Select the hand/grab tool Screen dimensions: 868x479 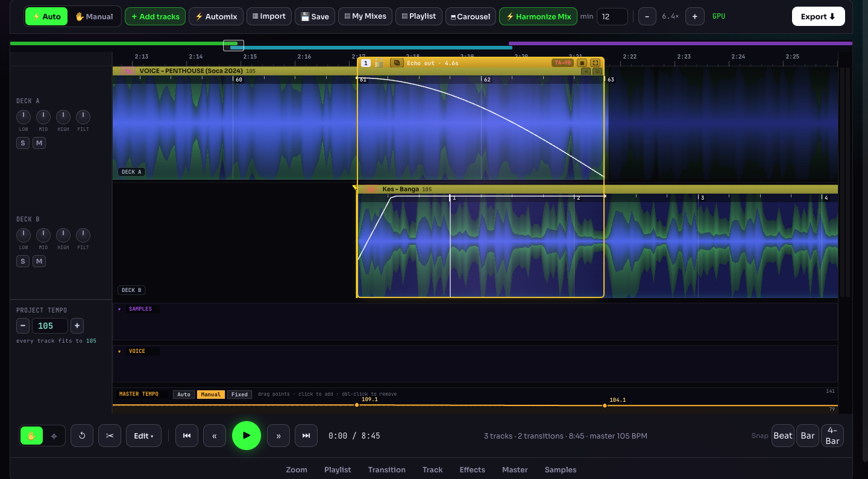click(31, 436)
